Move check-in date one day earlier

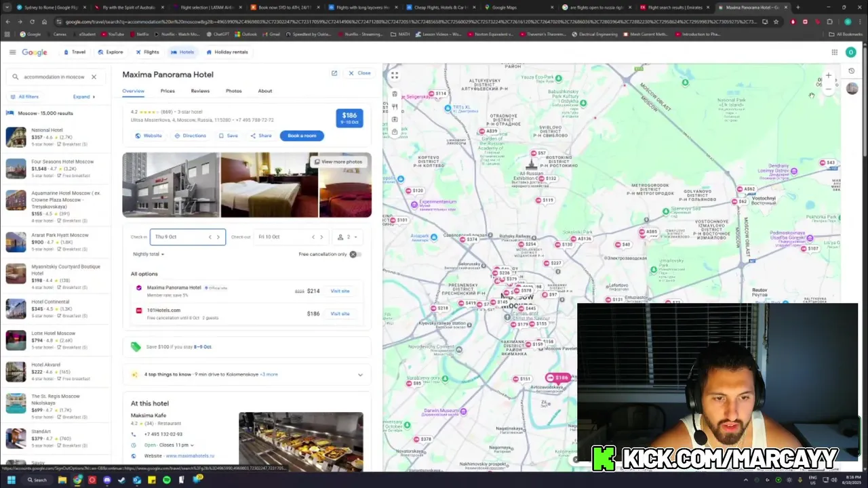pos(210,237)
